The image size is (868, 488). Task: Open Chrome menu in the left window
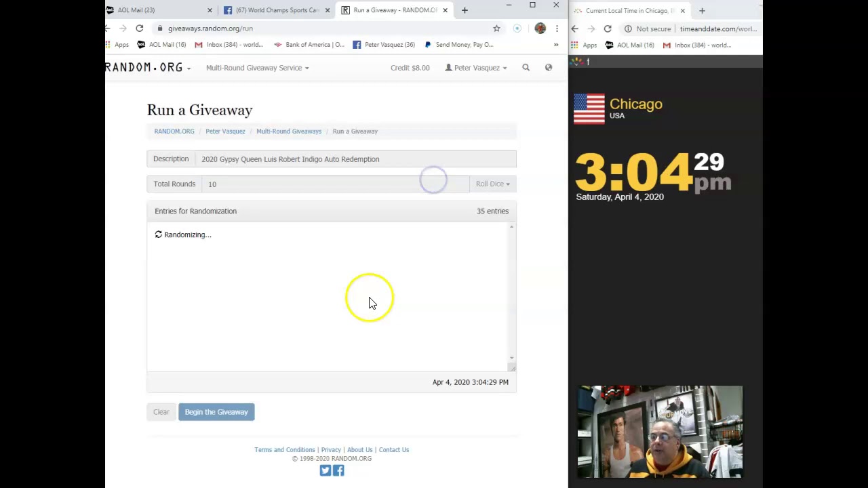[557, 28]
